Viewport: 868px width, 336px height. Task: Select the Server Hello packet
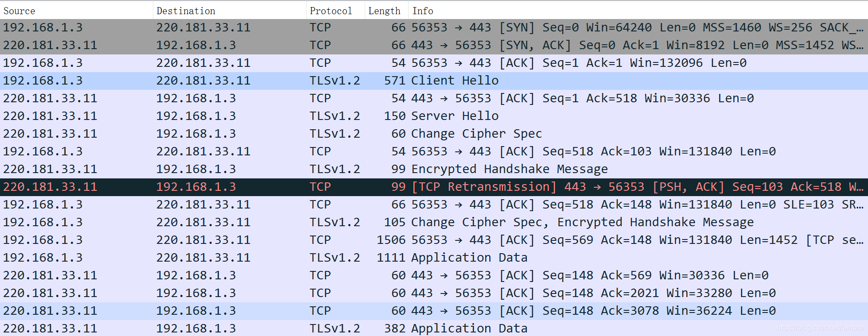pyautogui.click(x=434, y=116)
